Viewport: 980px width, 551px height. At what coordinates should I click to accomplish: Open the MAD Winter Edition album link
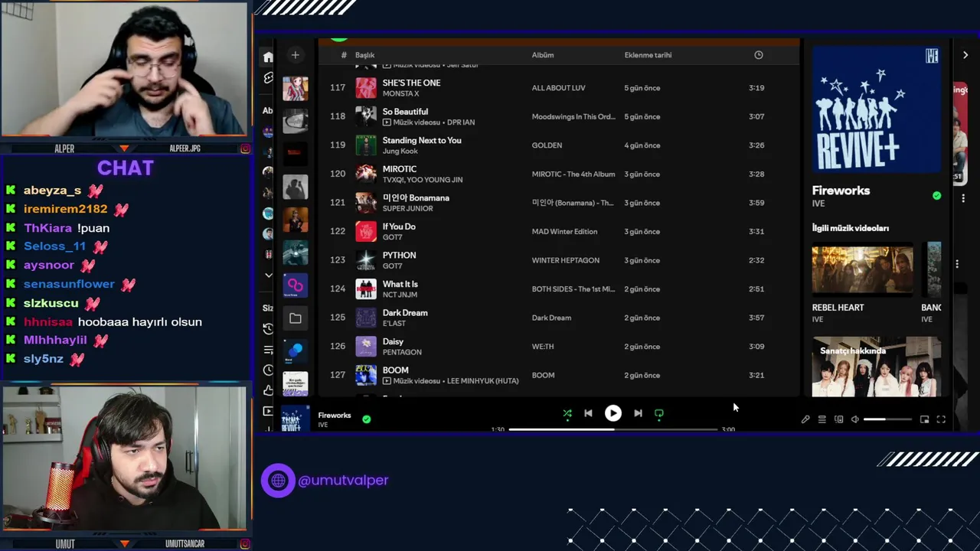click(564, 232)
